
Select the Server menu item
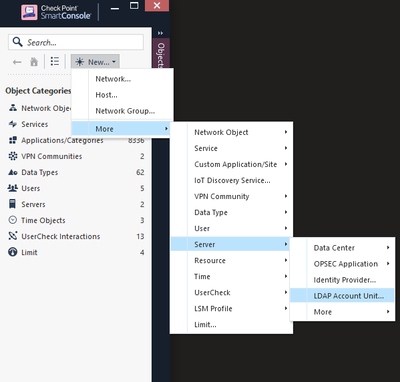tap(231, 244)
